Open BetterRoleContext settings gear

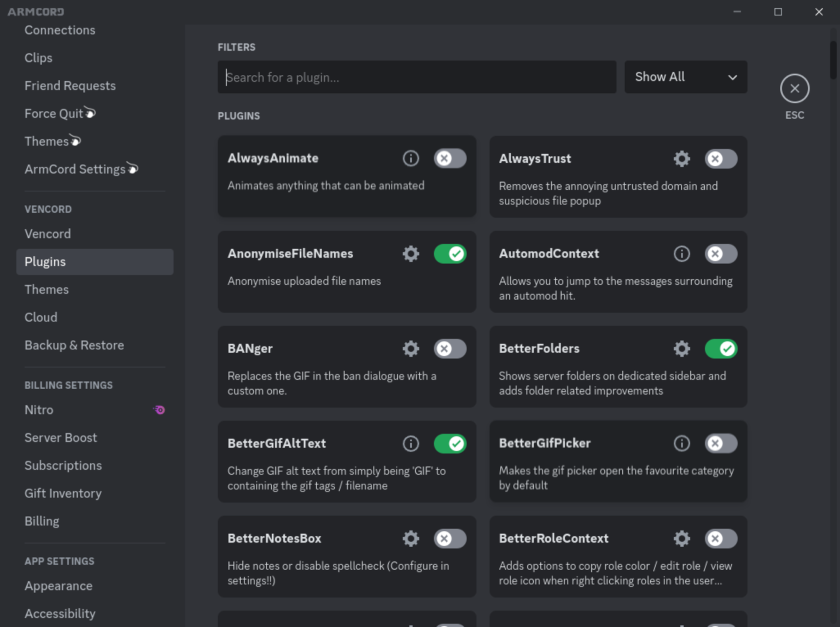click(x=681, y=538)
